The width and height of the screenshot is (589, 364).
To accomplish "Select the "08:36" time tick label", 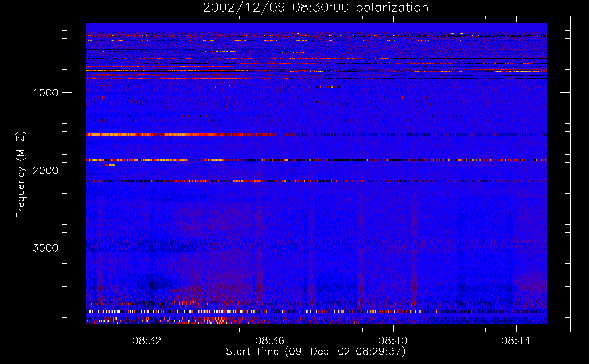I will [270, 341].
